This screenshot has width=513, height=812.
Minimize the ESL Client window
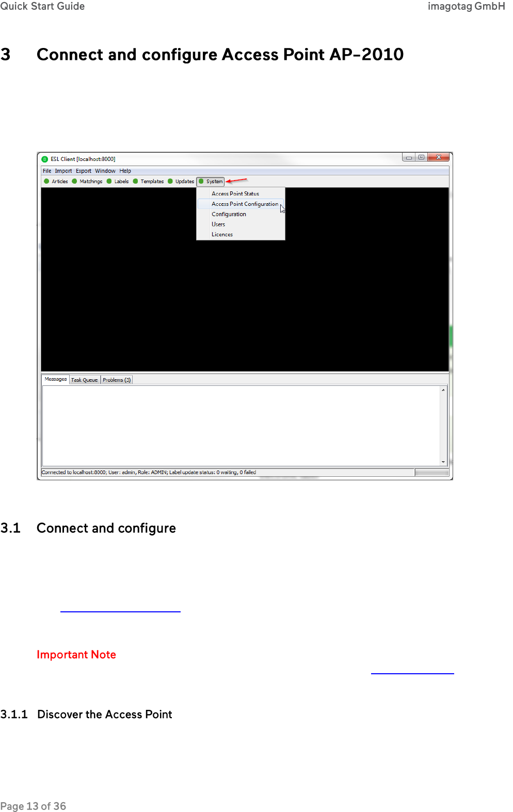click(409, 157)
